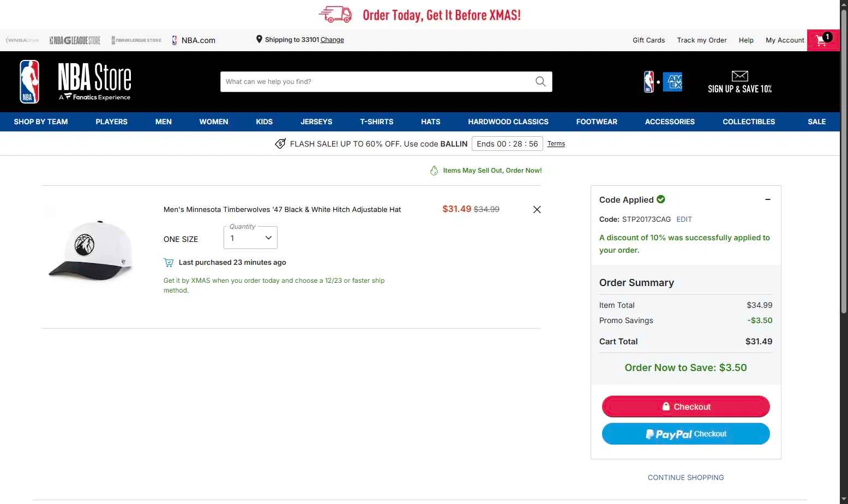Open the WNBA Store logo link
This screenshot has height=504, width=848.
(x=22, y=40)
